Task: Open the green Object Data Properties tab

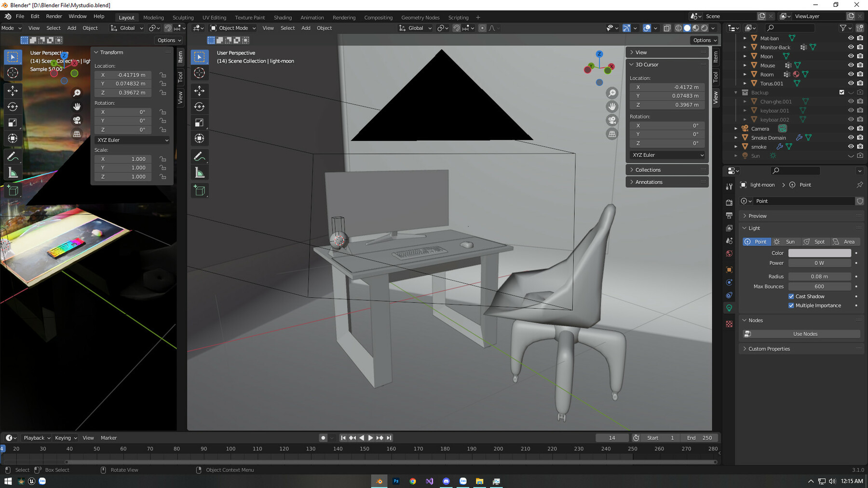Action: tap(729, 307)
